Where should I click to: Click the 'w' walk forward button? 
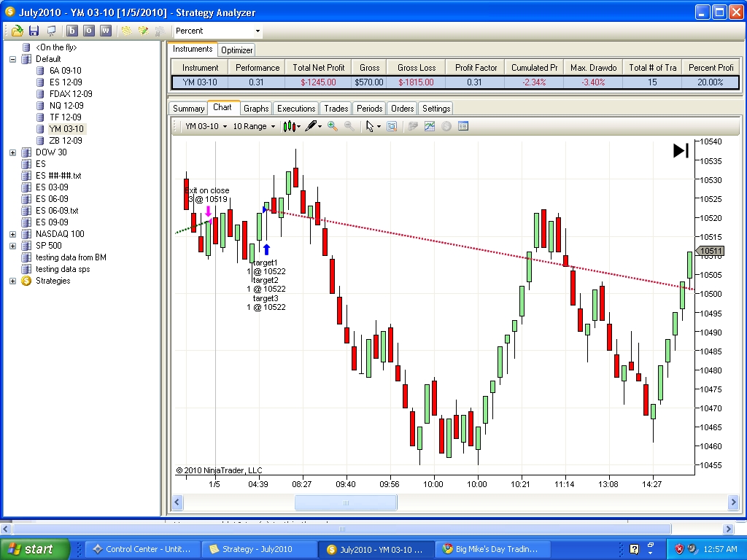pos(106,31)
